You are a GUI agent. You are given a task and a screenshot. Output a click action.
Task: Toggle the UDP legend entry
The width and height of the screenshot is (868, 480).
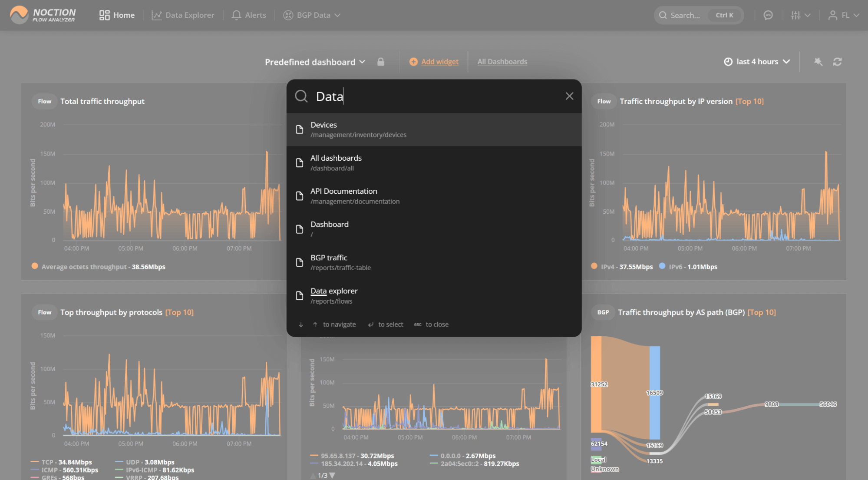(x=145, y=462)
